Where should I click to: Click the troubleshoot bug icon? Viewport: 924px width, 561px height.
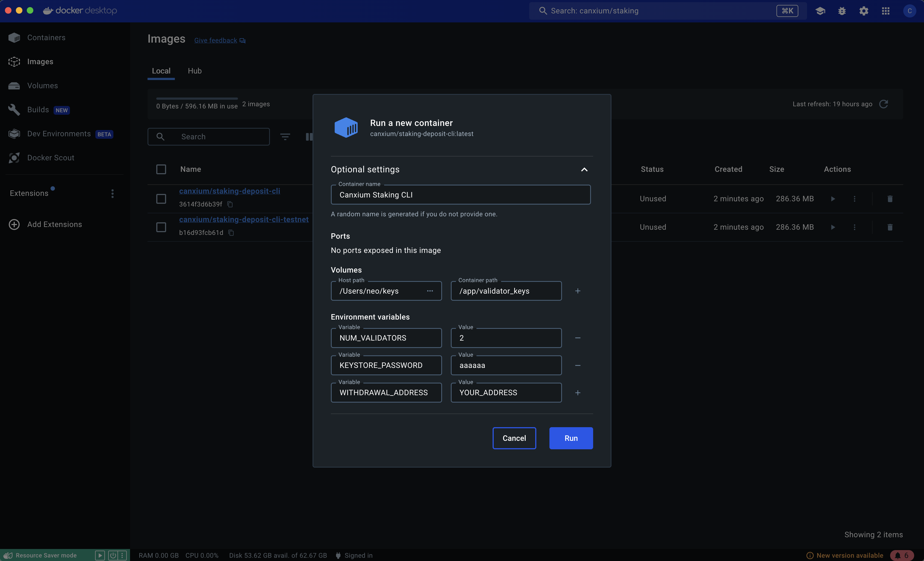(842, 11)
